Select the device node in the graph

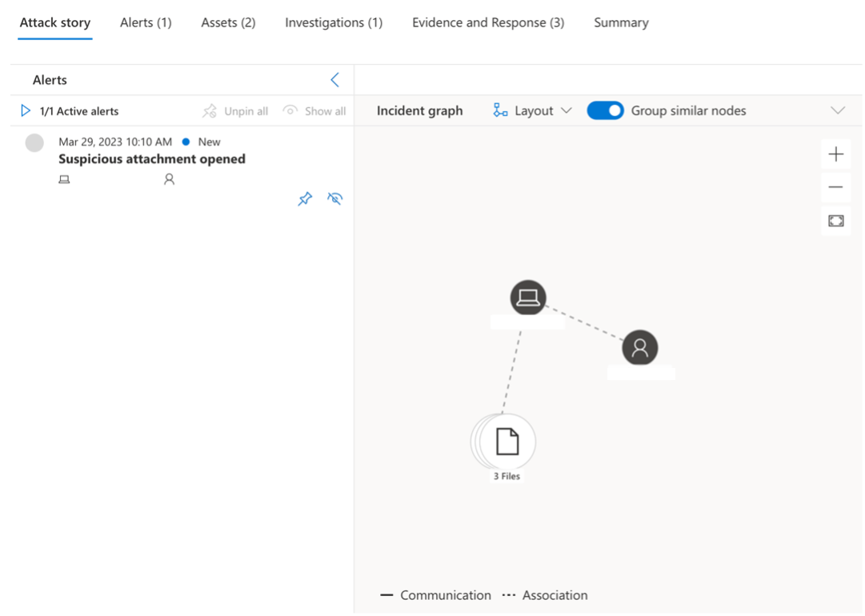(528, 298)
